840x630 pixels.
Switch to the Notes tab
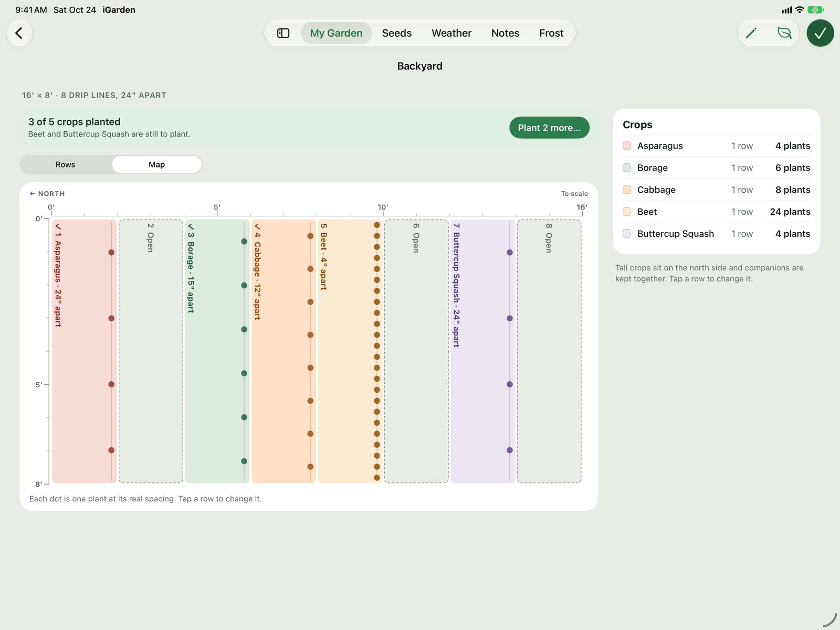tap(505, 33)
